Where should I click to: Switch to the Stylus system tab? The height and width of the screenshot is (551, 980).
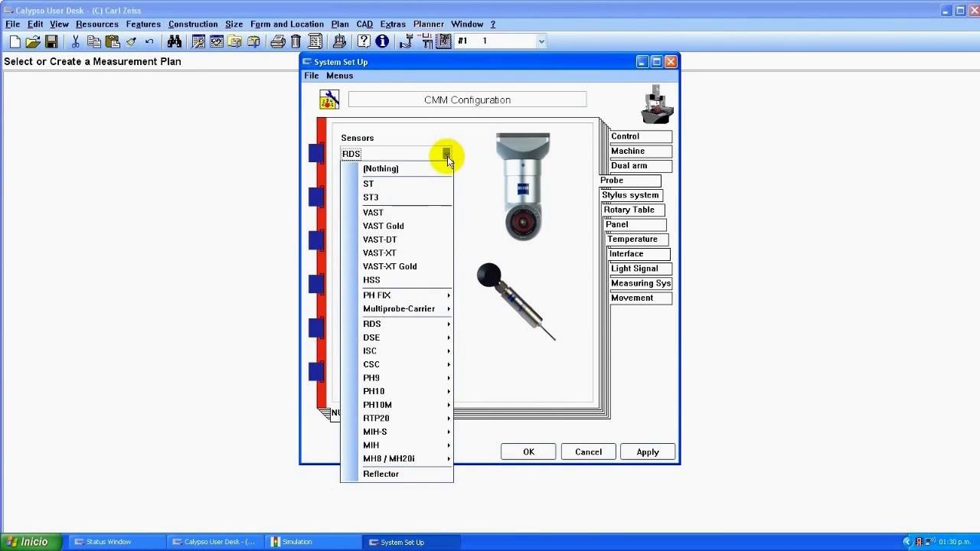[630, 195]
